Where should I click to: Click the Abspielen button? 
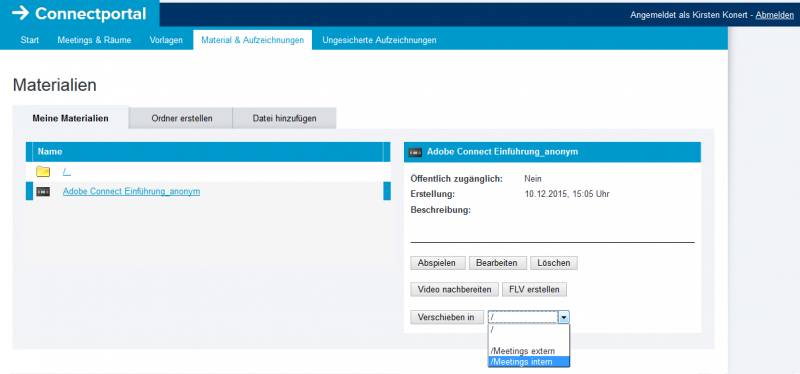(x=437, y=263)
